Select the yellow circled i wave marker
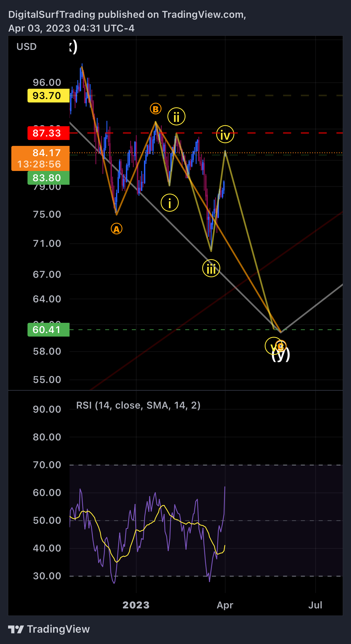This screenshot has height=644, width=351. (x=170, y=203)
